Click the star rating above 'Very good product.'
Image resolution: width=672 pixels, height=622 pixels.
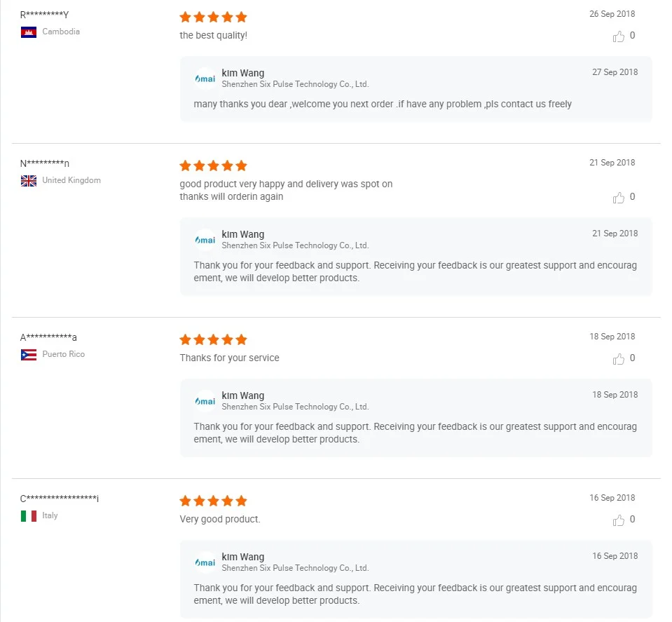tap(213, 501)
